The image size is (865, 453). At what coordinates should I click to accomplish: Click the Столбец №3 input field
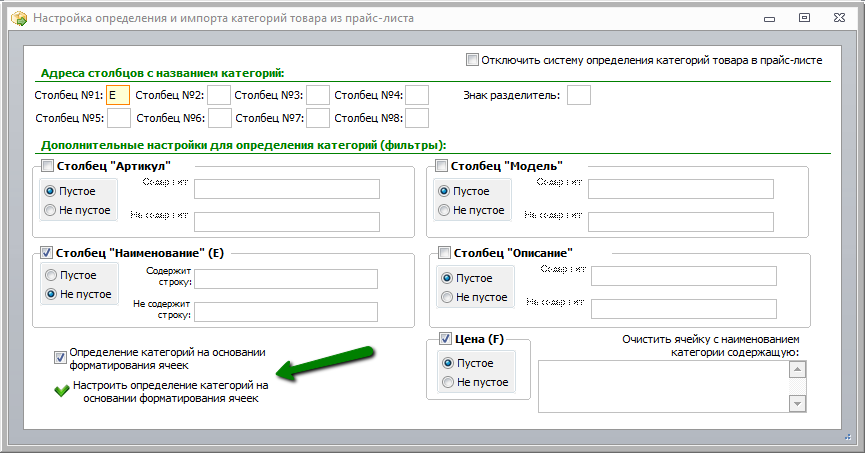tap(318, 95)
